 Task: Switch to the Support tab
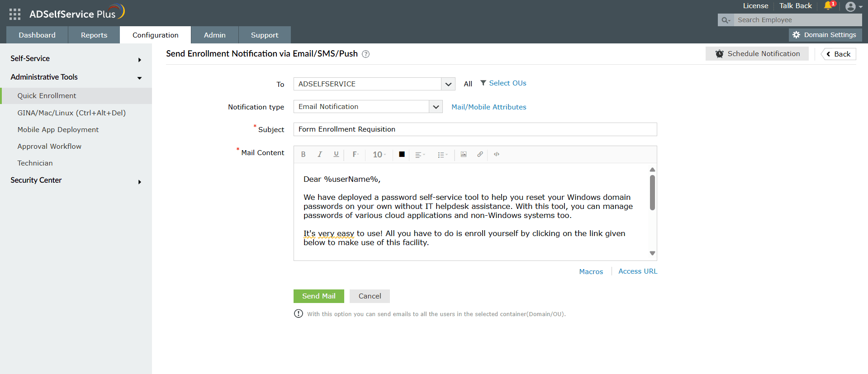point(265,35)
